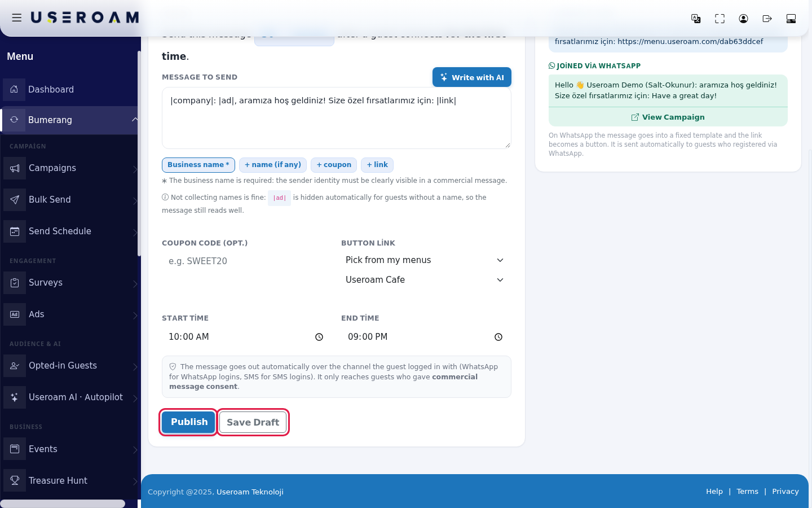Open Bulk Send menu item

(69, 200)
